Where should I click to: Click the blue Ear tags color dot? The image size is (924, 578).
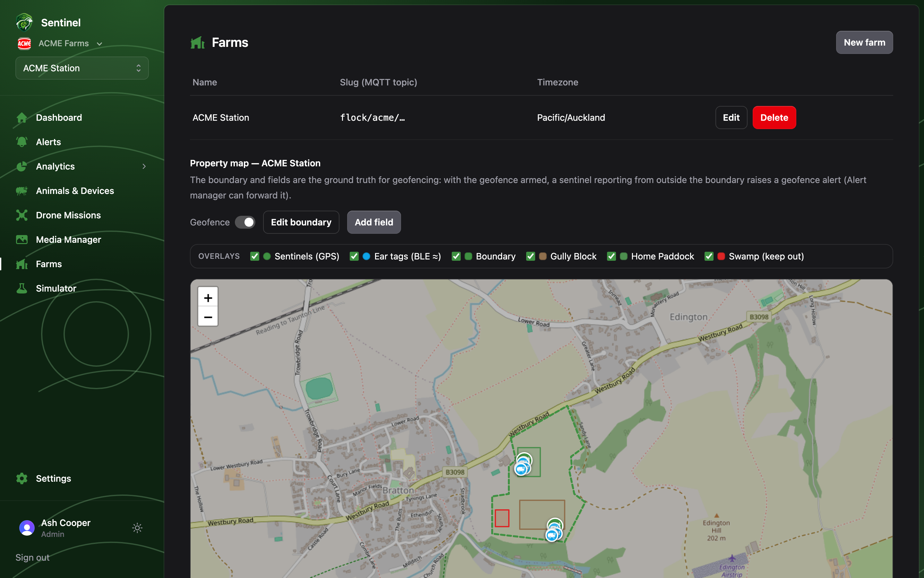[366, 257]
